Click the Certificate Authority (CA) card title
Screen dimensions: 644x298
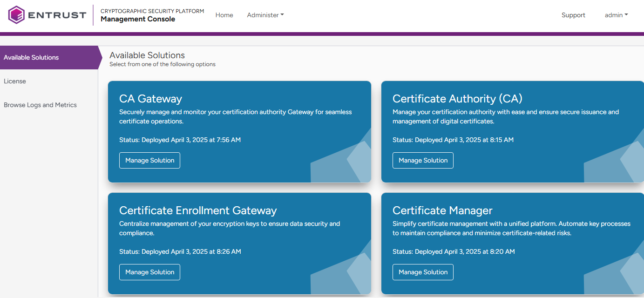(457, 99)
